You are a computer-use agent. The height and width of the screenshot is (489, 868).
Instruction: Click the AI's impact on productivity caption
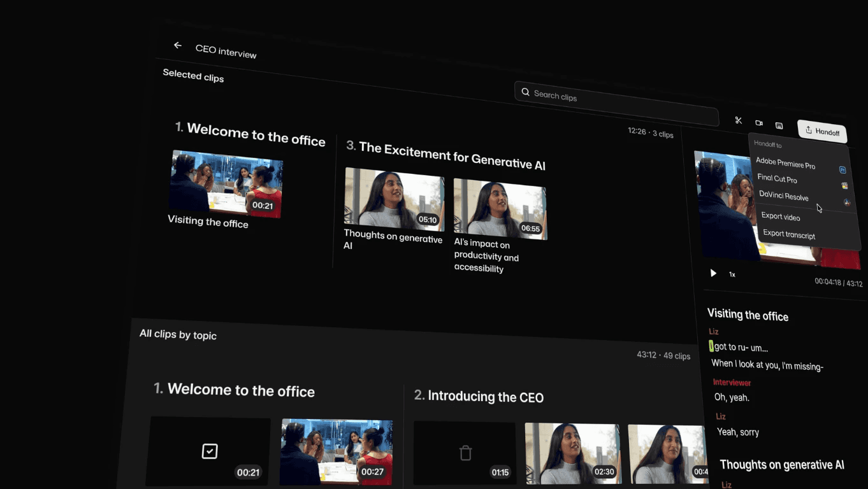pyautogui.click(x=486, y=256)
